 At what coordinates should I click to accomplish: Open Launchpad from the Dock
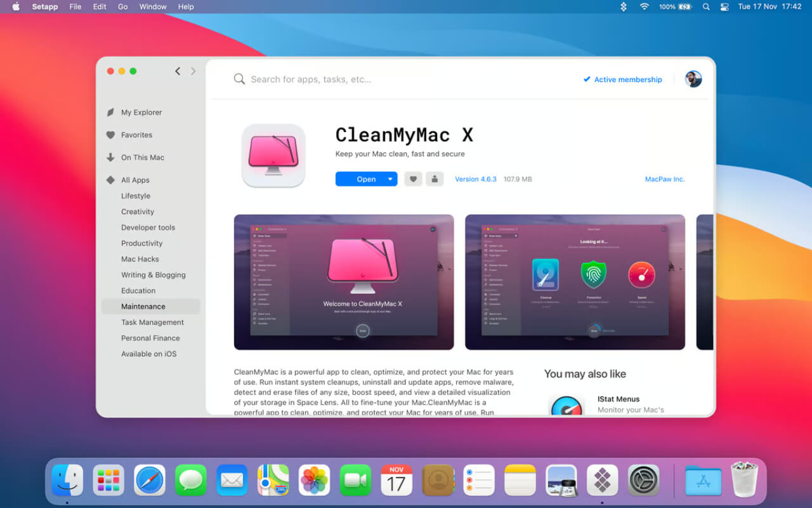click(x=108, y=480)
